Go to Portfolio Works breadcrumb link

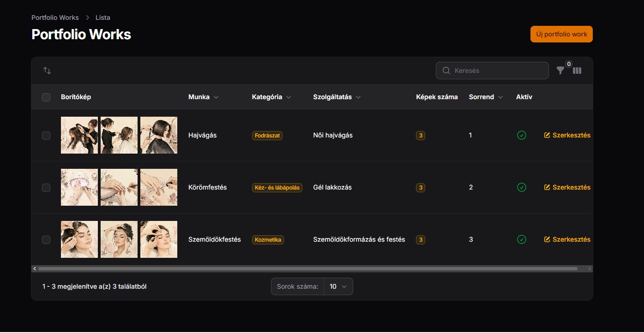click(55, 18)
